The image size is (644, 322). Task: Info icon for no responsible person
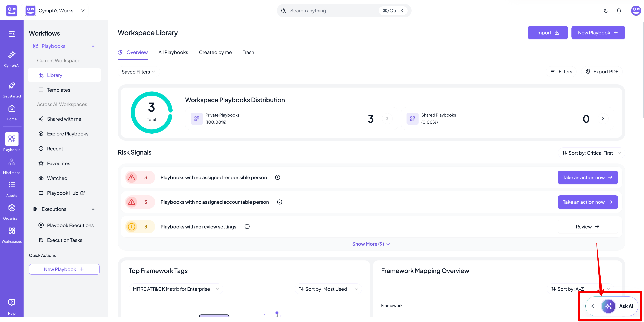[277, 177]
